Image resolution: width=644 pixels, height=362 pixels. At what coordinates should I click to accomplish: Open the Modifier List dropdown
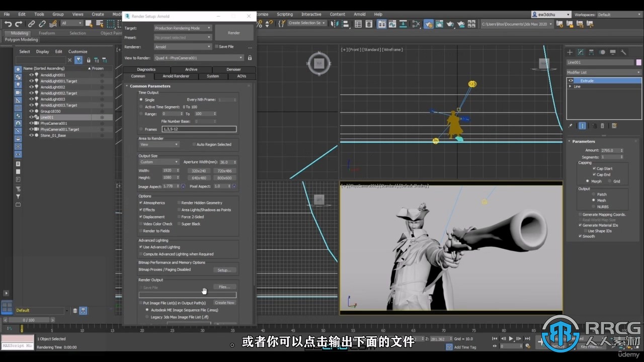click(x=604, y=72)
